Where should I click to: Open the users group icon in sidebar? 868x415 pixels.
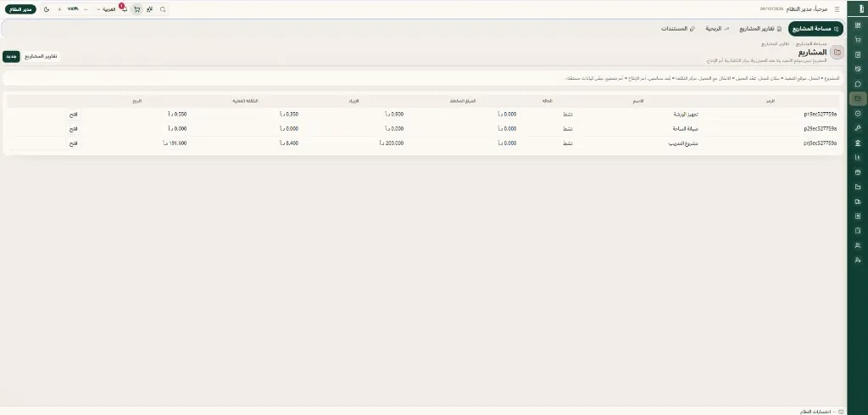pyautogui.click(x=858, y=245)
